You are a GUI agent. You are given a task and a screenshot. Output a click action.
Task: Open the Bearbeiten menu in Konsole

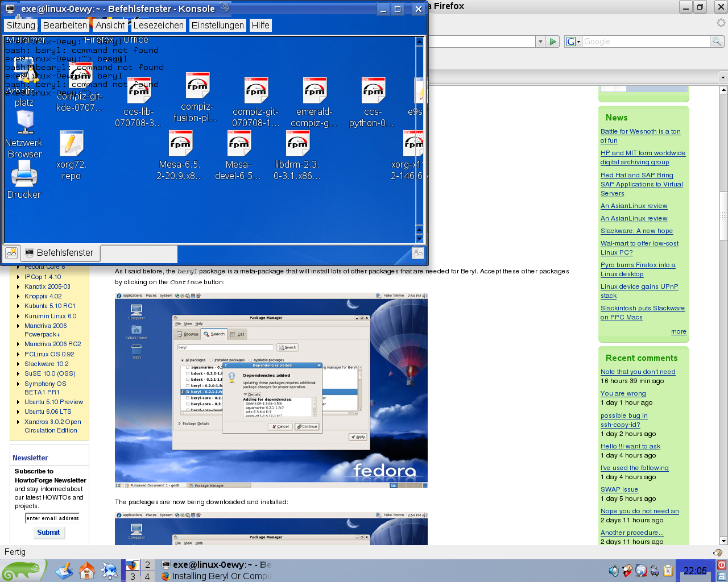[x=65, y=26]
